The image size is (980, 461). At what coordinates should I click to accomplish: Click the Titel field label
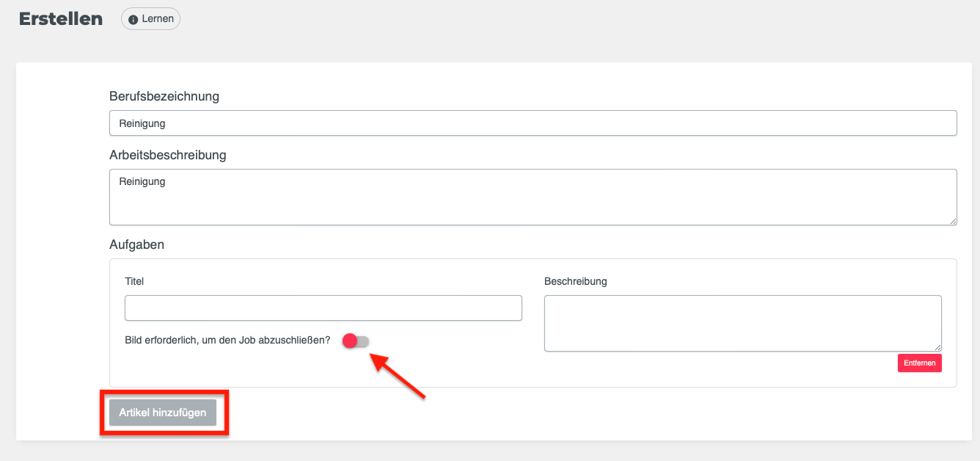pos(134,281)
